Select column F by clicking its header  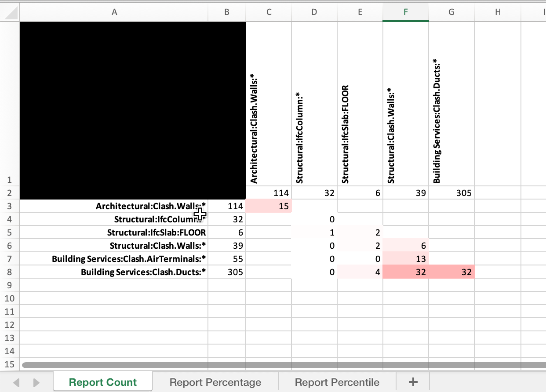pyautogui.click(x=405, y=12)
